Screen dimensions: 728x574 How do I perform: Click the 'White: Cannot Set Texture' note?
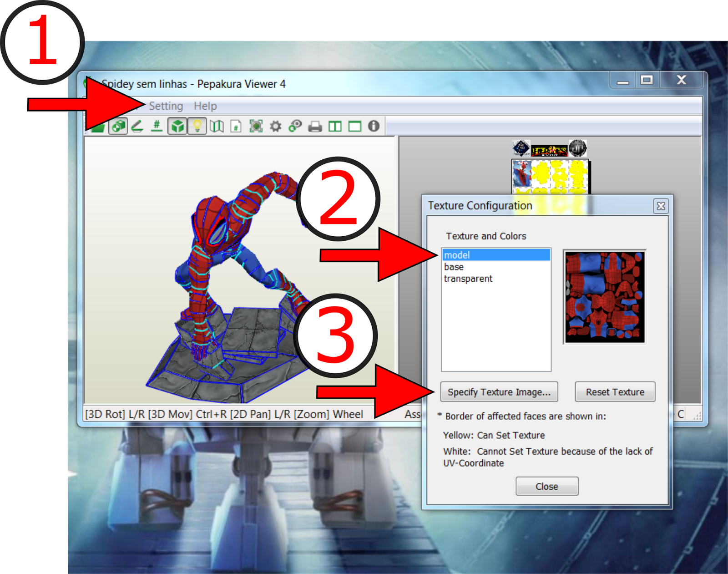[x=548, y=457]
